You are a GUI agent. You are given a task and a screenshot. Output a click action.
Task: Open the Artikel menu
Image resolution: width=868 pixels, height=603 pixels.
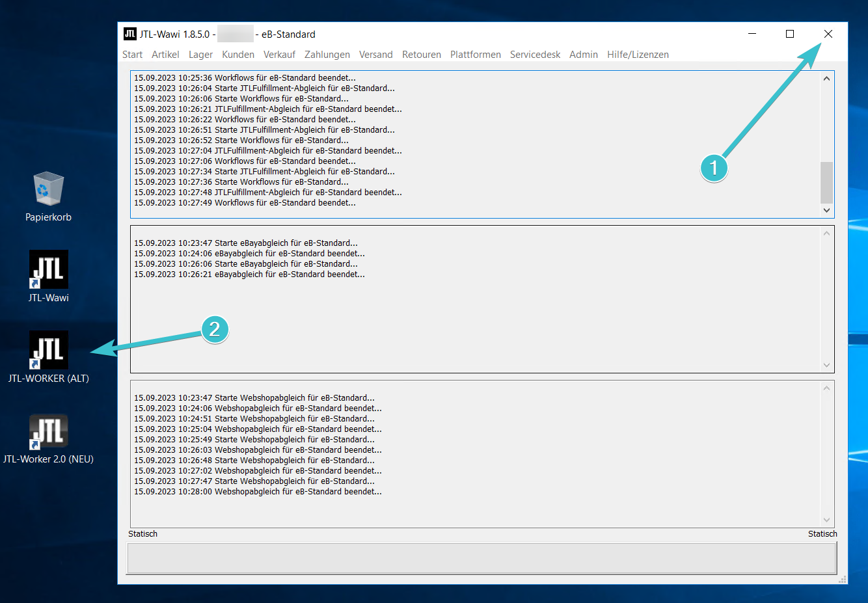pyautogui.click(x=165, y=55)
